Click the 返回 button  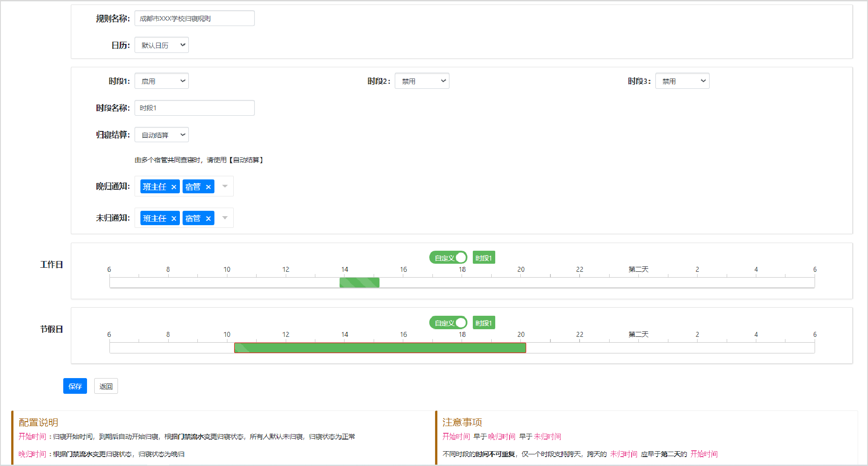(106, 386)
